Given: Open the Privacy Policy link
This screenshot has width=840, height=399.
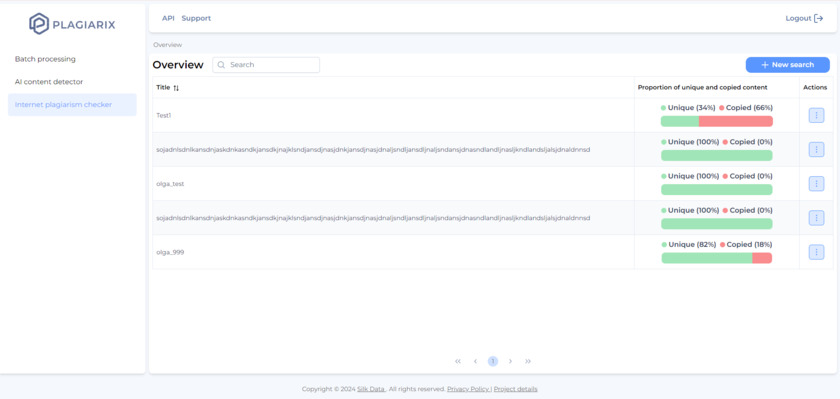Looking at the screenshot, I should point(468,389).
